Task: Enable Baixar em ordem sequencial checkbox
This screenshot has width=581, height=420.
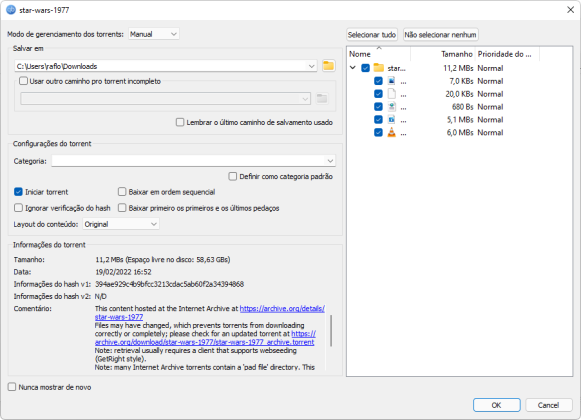Action: [x=122, y=192]
